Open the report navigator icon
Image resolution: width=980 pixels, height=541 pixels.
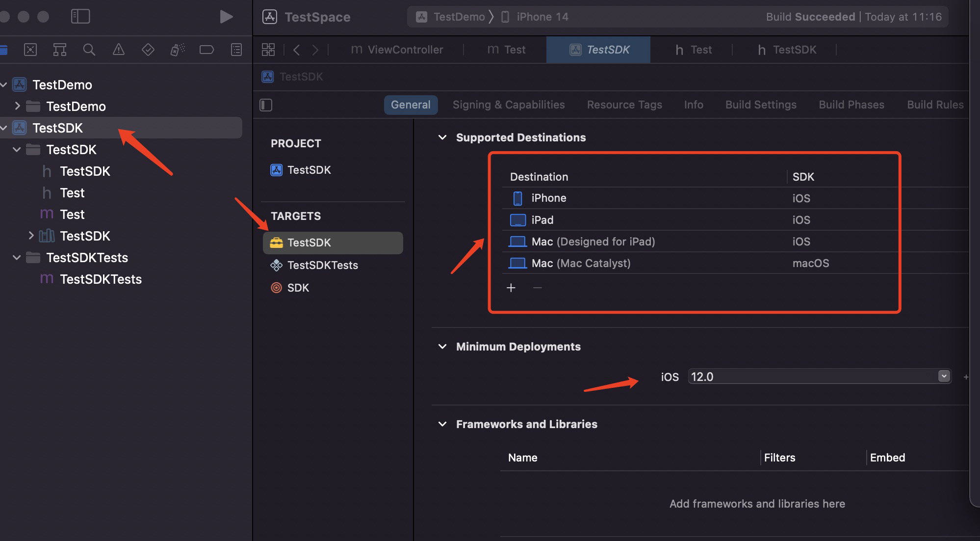tap(236, 50)
